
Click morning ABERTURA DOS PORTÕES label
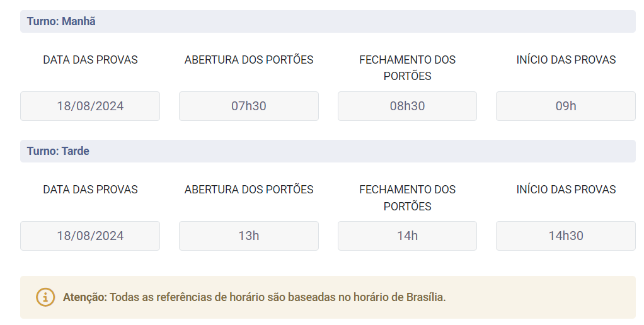tap(249, 60)
